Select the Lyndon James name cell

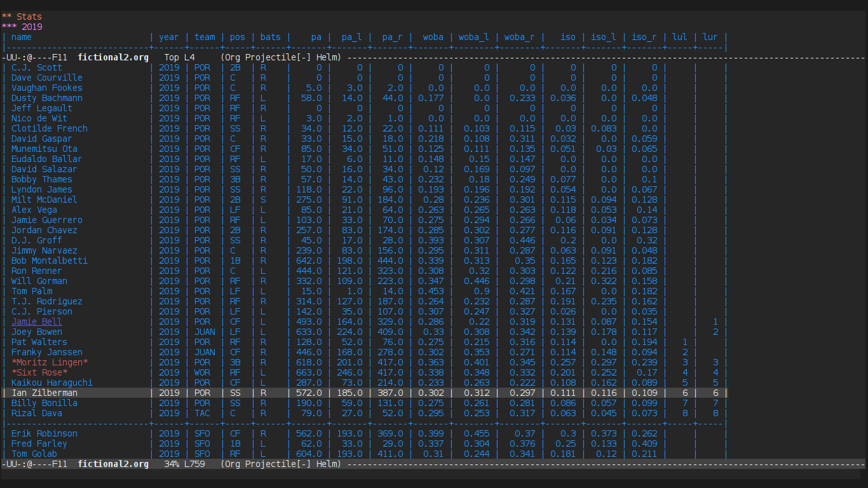coord(42,189)
